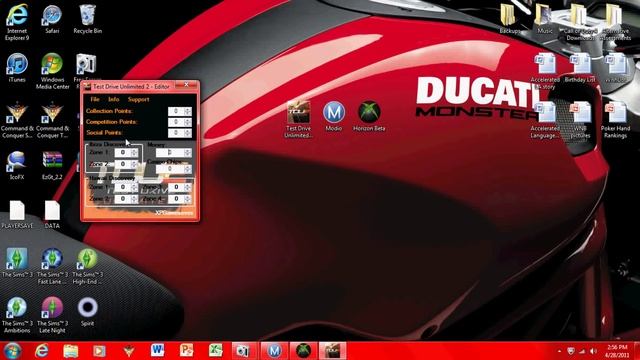Image resolution: width=640 pixels, height=360 pixels.
Task: Click Hawaii Discovery Zone 1 field
Action: click(122, 187)
